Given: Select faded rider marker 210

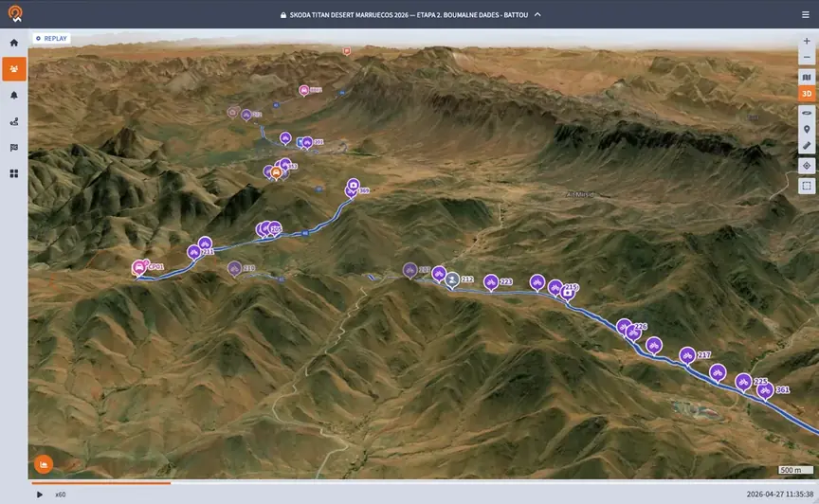Looking at the screenshot, I should tap(234, 268).
